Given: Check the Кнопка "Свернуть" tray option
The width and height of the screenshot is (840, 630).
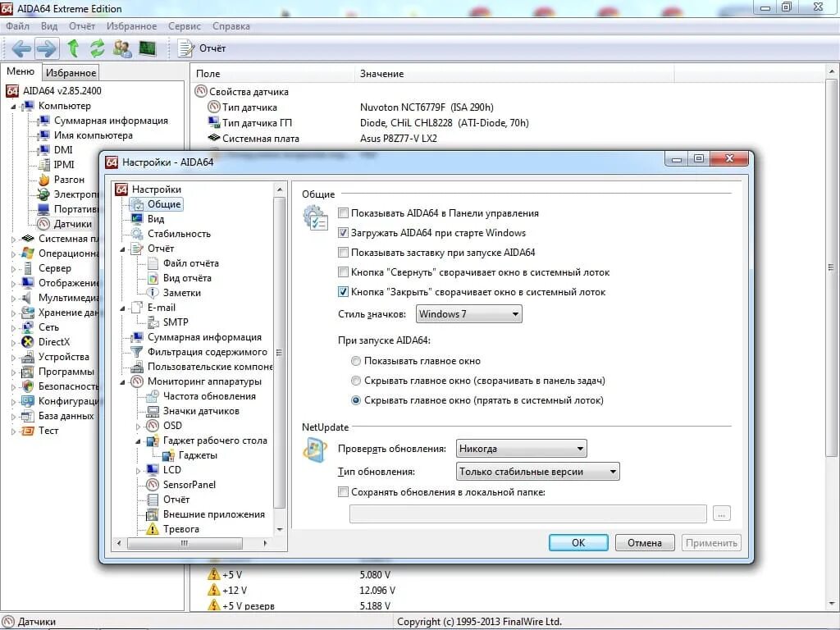Looking at the screenshot, I should tap(343, 272).
